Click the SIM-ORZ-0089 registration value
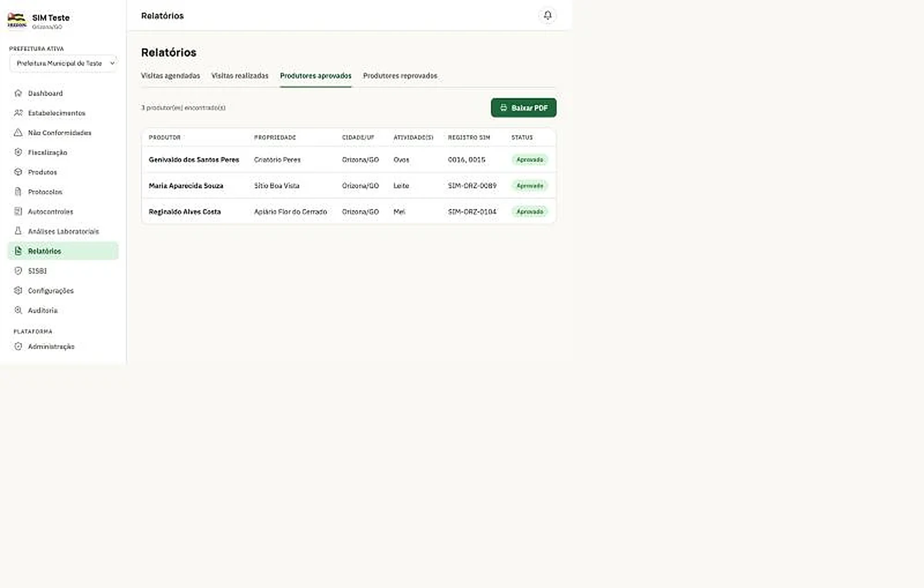Viewport: 924px width, 588px height. (x=472, y=185)
